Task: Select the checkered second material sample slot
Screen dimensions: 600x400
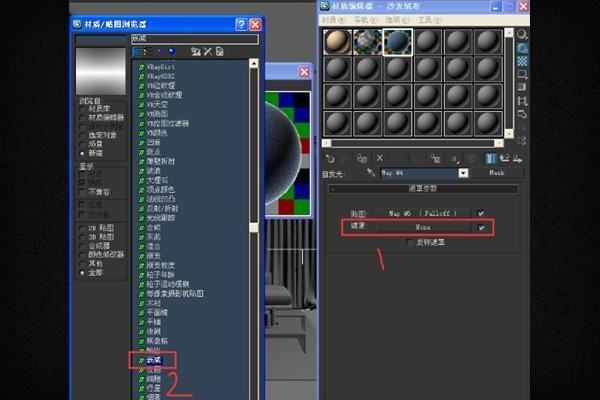Action: click(370, 41)
